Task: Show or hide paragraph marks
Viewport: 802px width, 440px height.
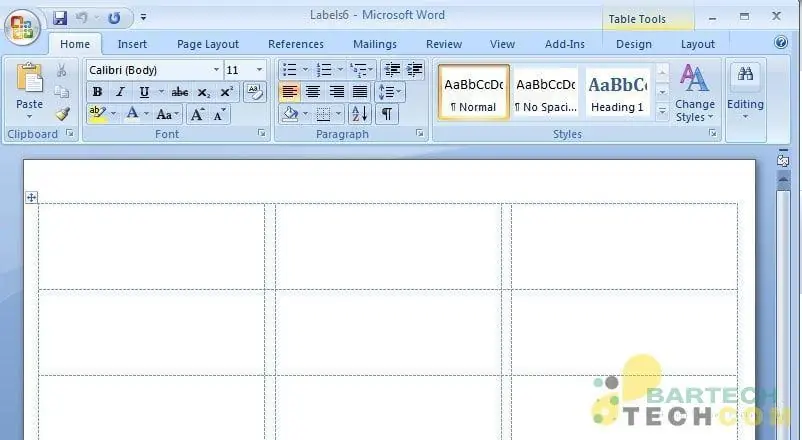Action: (387, 114)
